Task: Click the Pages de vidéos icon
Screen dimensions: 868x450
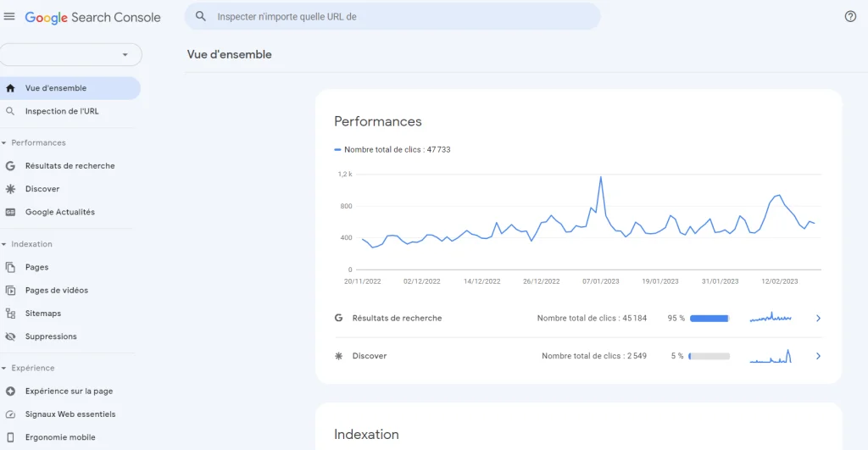Action: click(x=10, y=290)
